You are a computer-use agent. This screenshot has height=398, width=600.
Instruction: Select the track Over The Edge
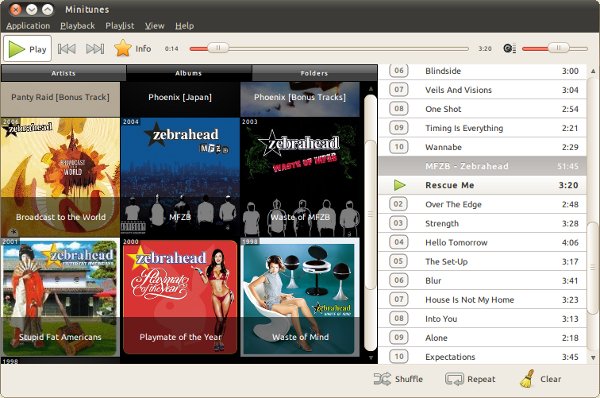pyautogui.click(x=482, y=204)
